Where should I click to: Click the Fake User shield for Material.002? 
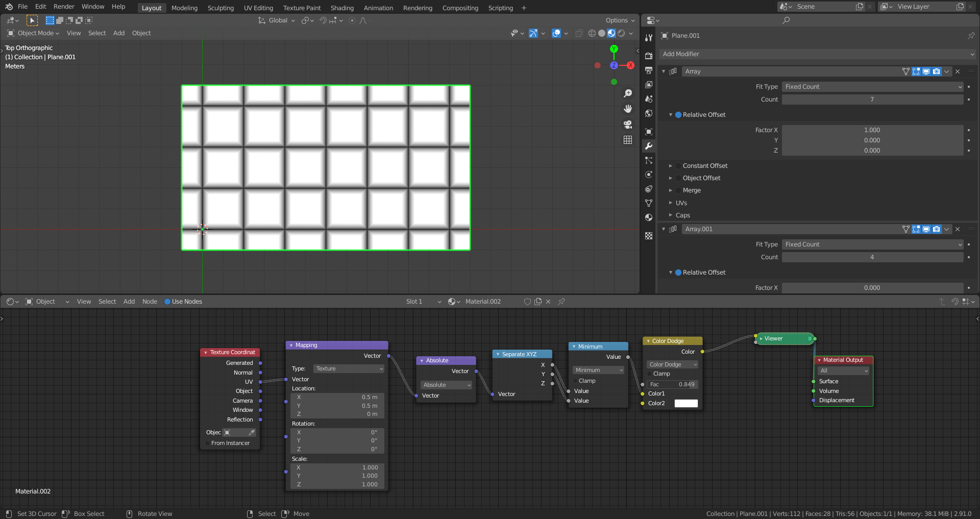coord(527,302)
